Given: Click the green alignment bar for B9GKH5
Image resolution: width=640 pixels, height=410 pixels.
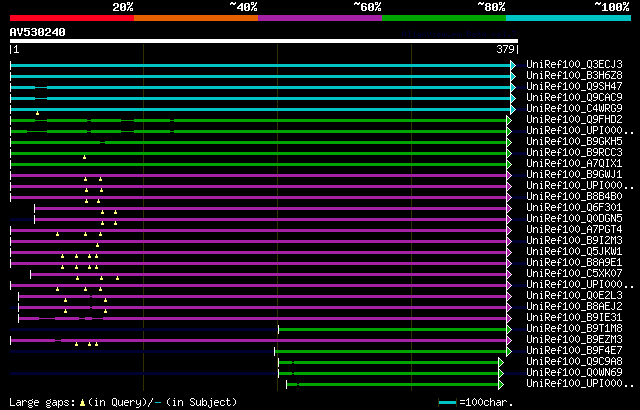Looking at the screenshot, I should point(258,142).
